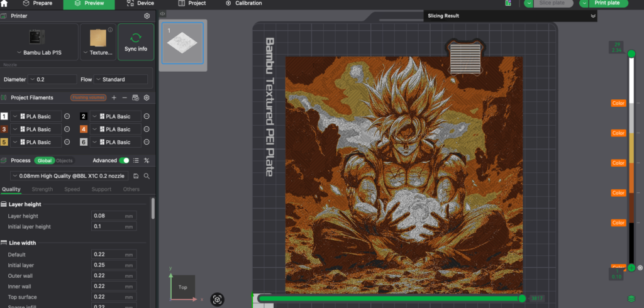Remove last filament with minus icon
Viewport: 644px width, 308px height.
(125, 98)
